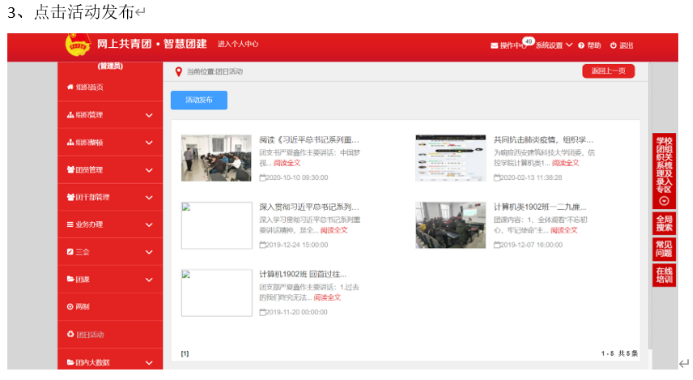Click the help question-mark icon
The height and width of the screenshot is (380, 693).
pos(581,46)
